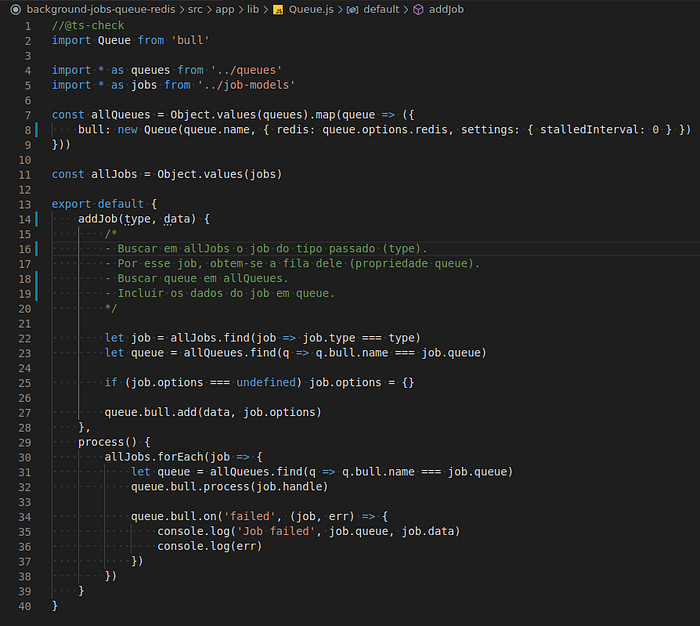Click the allQueues constant declaration name
The height and width of the screenshot is (626, 700).
pyautogui.click(x=121, y=115)
